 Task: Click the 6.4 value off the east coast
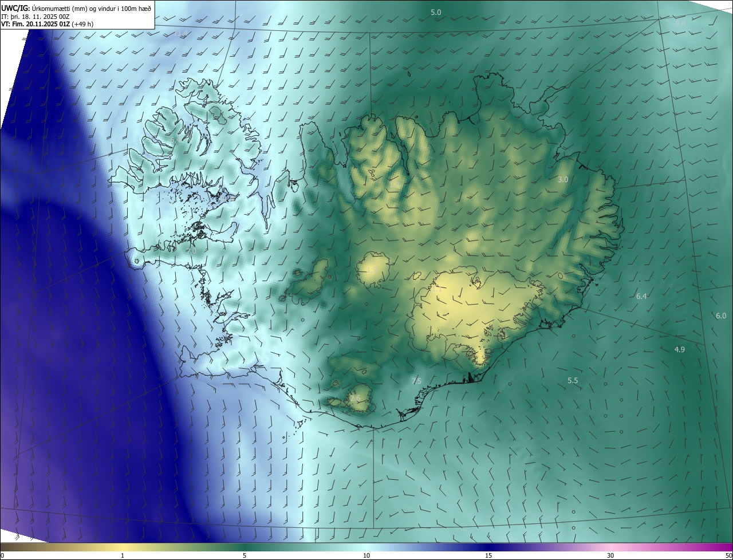click(641, 296)
